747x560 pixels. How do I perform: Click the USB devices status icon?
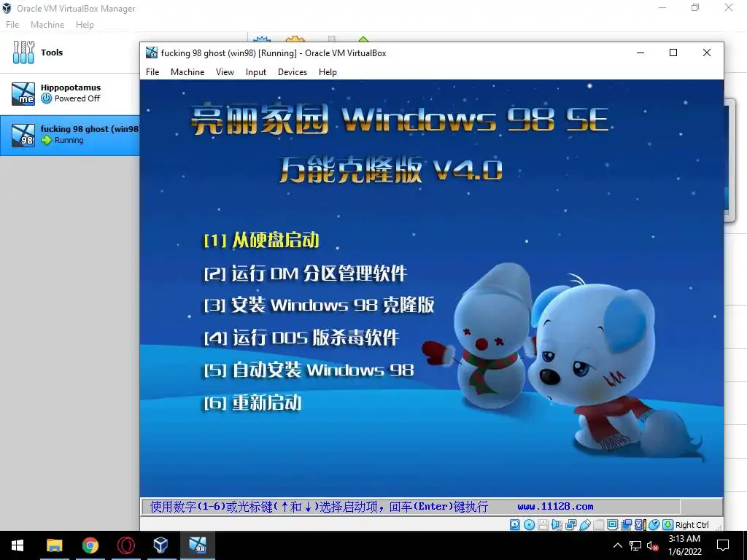click(586, 525)
